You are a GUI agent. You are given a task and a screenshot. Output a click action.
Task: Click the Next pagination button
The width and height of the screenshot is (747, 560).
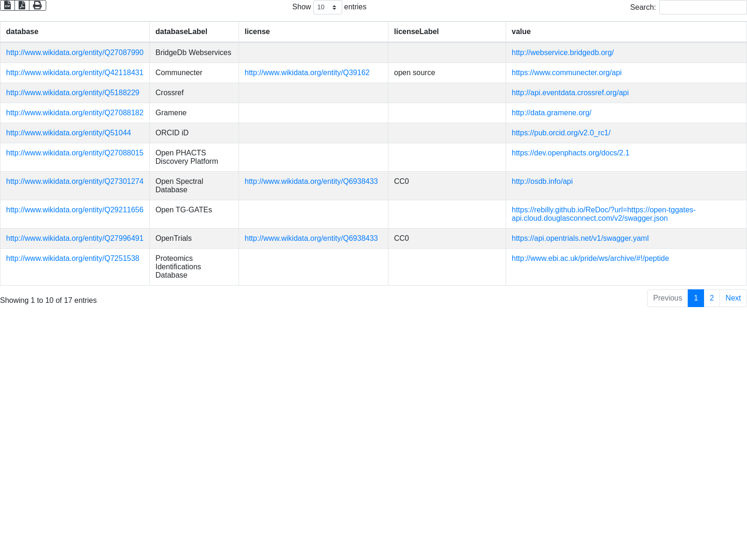coord(733,298)
